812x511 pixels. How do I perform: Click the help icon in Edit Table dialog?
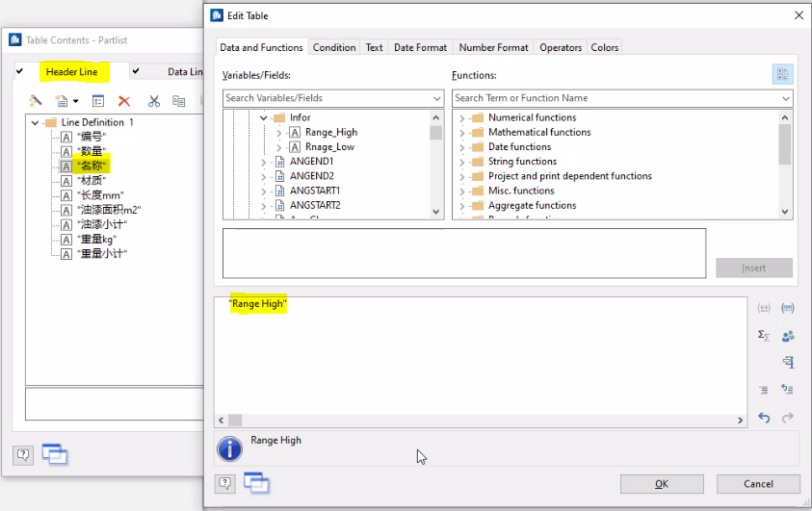(224, 484)
